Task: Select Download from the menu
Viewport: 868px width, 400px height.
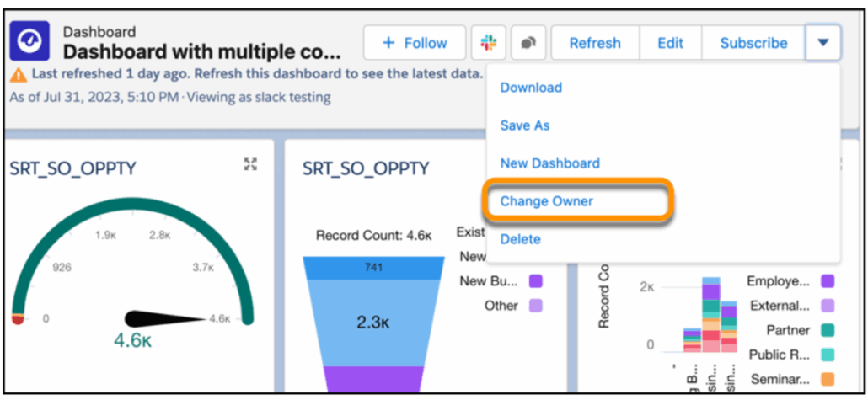Action: 531,88
